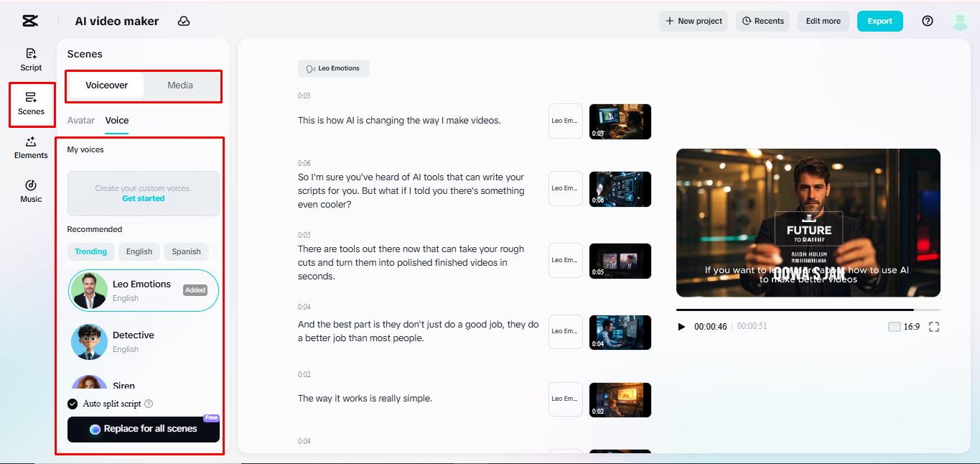Select the first scene's video thumbnail
The width and height of the screenshot is (980, 464).
pyautogui.click(x=620, y=121)
